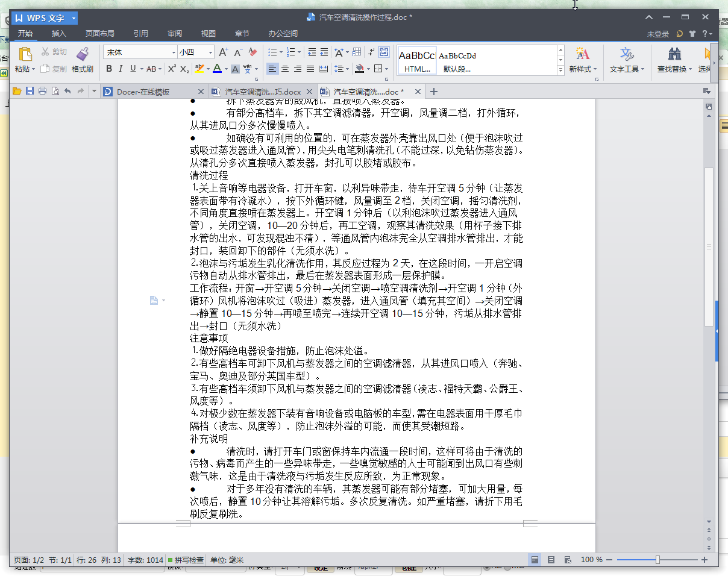Click the decrease indent icon

coord(312,52)
